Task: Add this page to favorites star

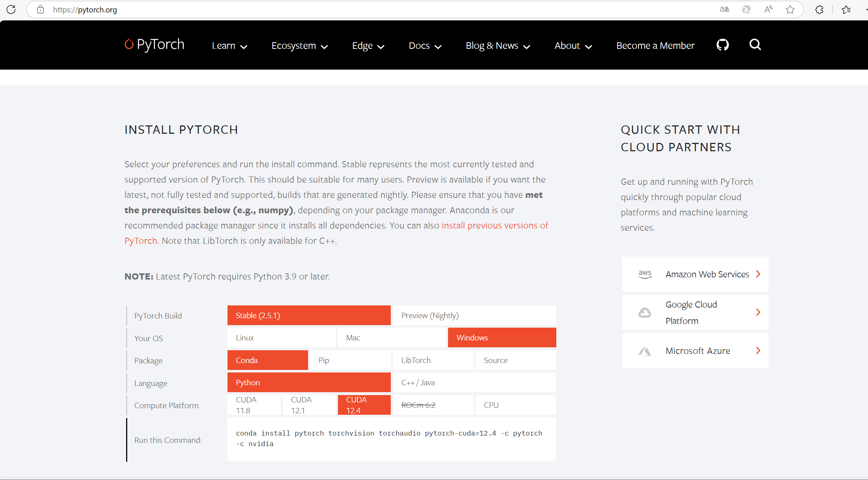Action: 790,9
